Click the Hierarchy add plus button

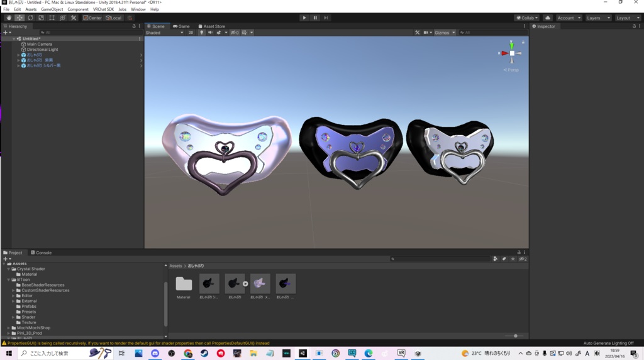tap(6, 33)
